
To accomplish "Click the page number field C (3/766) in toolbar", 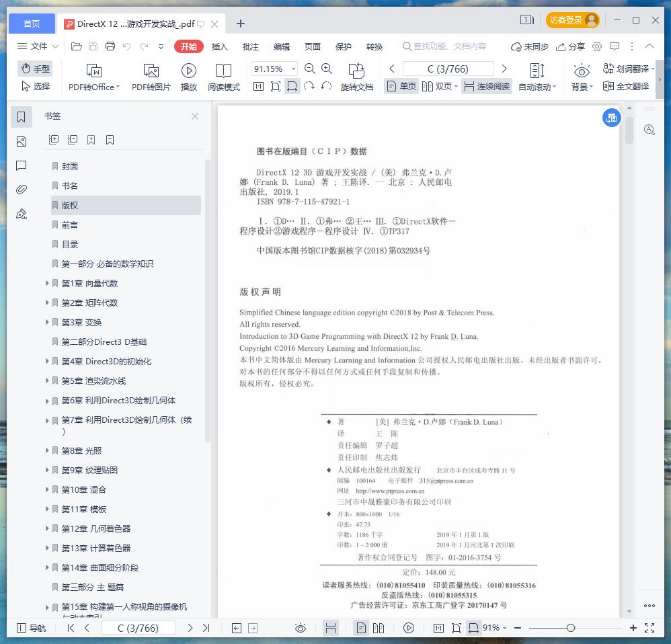I will click(448, 69).
